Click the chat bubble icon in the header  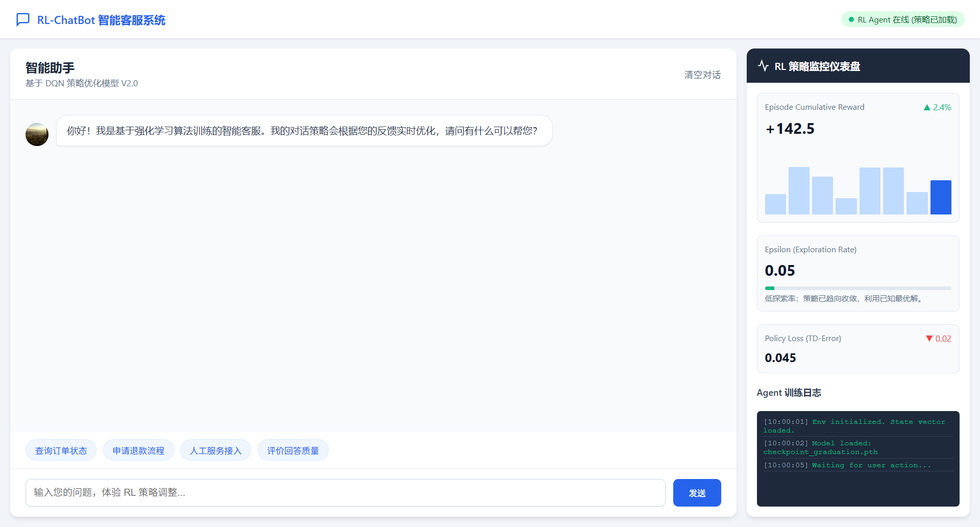[23, 19]
